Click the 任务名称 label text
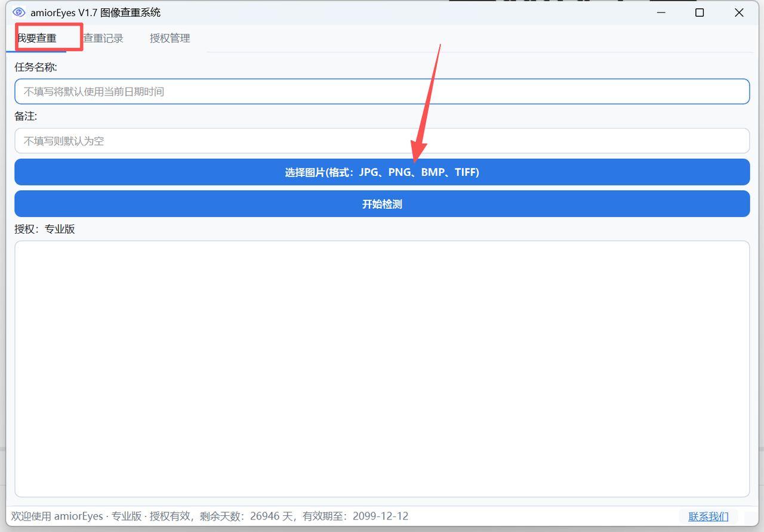764x532 pixels. [x=36, y=67]
